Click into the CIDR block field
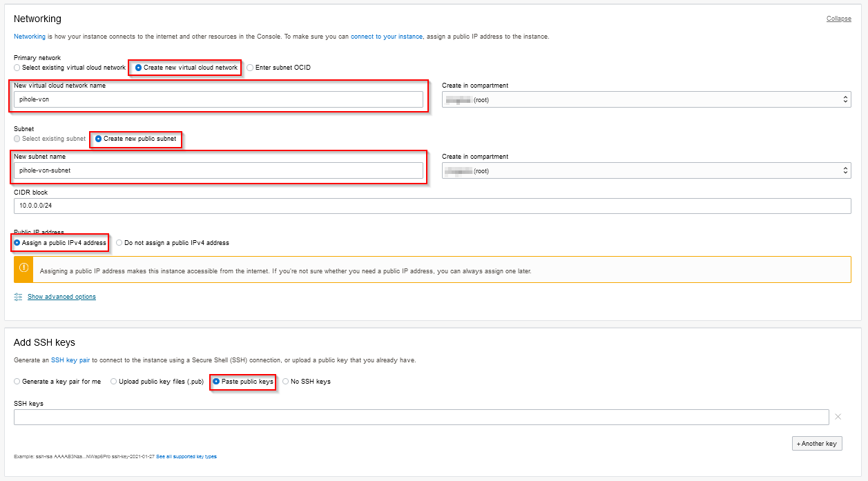Image resolution: width=868 pixels, height=481 pixels. pyautogui.click(x=276, y=206)
